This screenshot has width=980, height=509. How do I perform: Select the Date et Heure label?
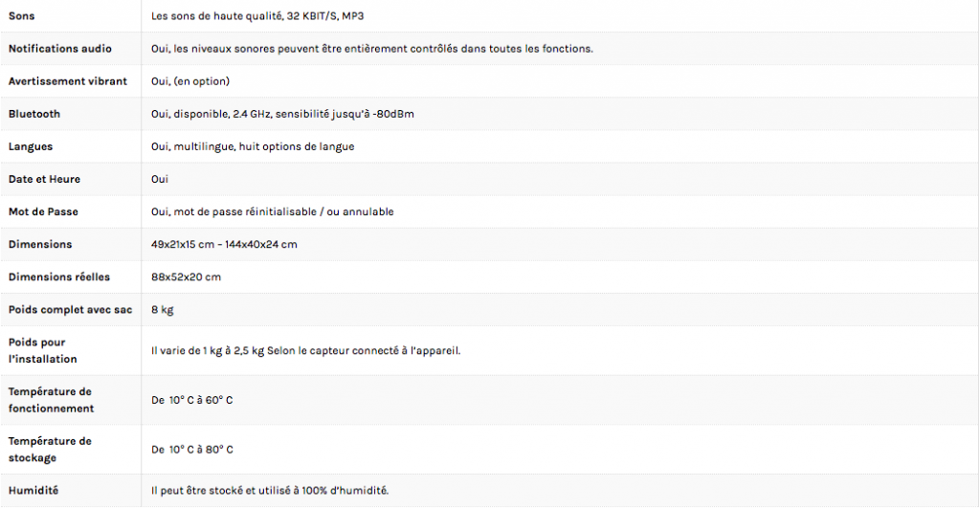(x=44, y=179)
